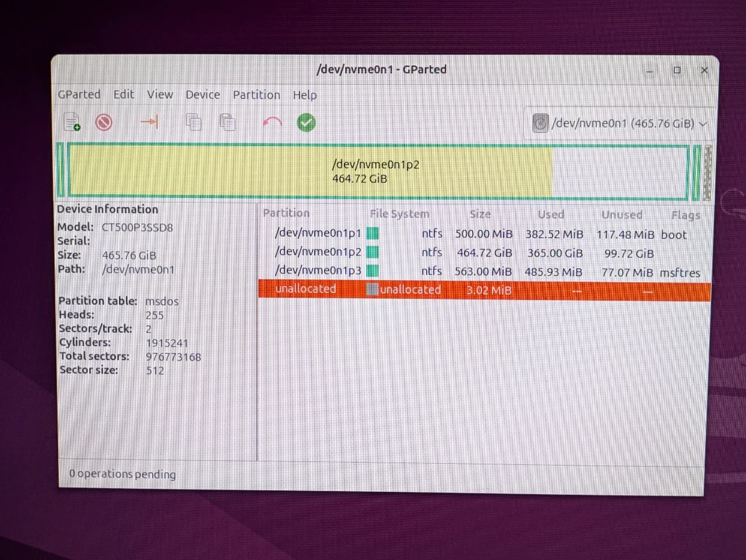The width and height of the screenshot is (746, 560).
Task: Click the green Apply all operations checkmark
Action: click(x=307, y=122)
